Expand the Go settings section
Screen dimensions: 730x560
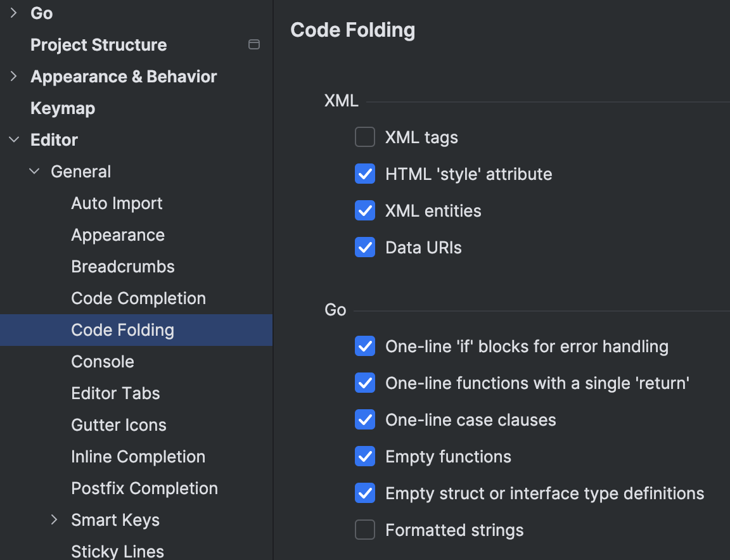pos(14,13)
